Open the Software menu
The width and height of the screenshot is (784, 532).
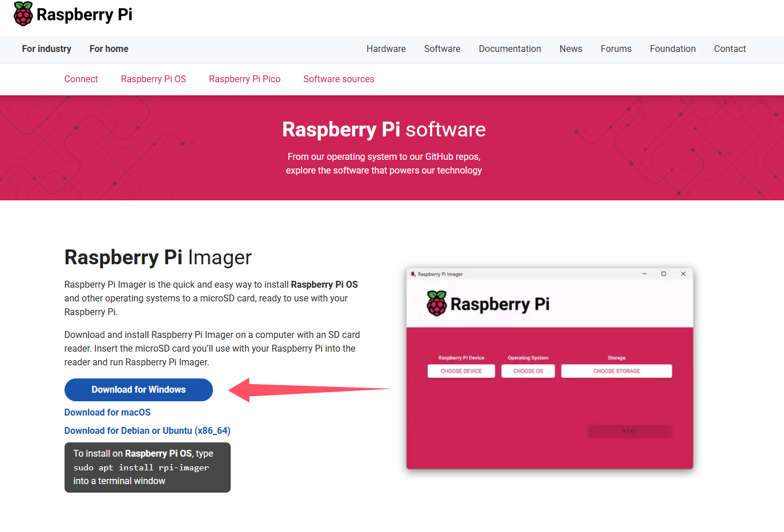442,49
